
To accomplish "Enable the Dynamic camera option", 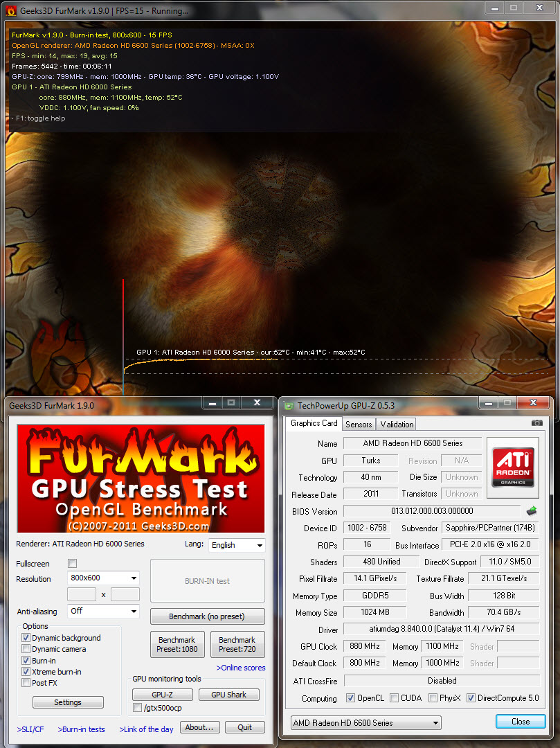I will tap(26, 649).
